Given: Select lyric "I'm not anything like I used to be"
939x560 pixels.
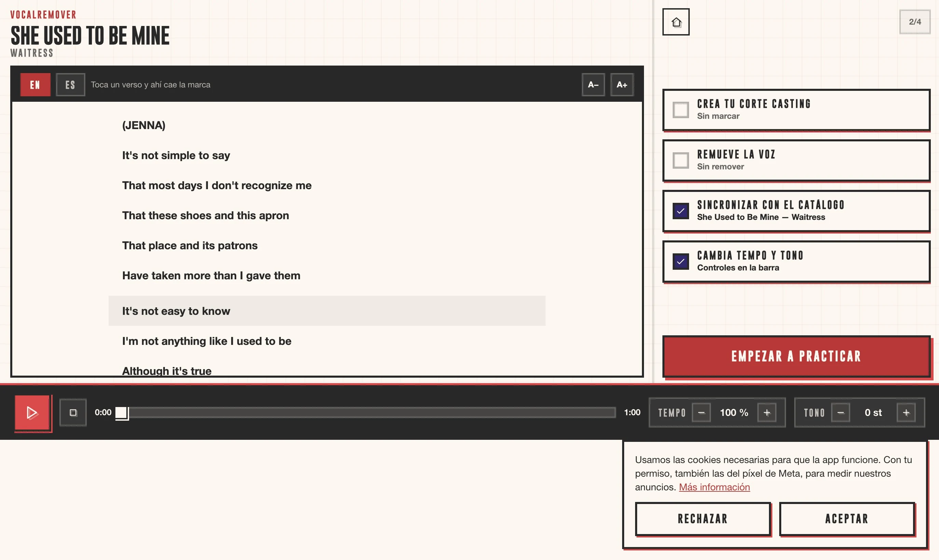Looking at the screenshot, I should click(206, 341).
